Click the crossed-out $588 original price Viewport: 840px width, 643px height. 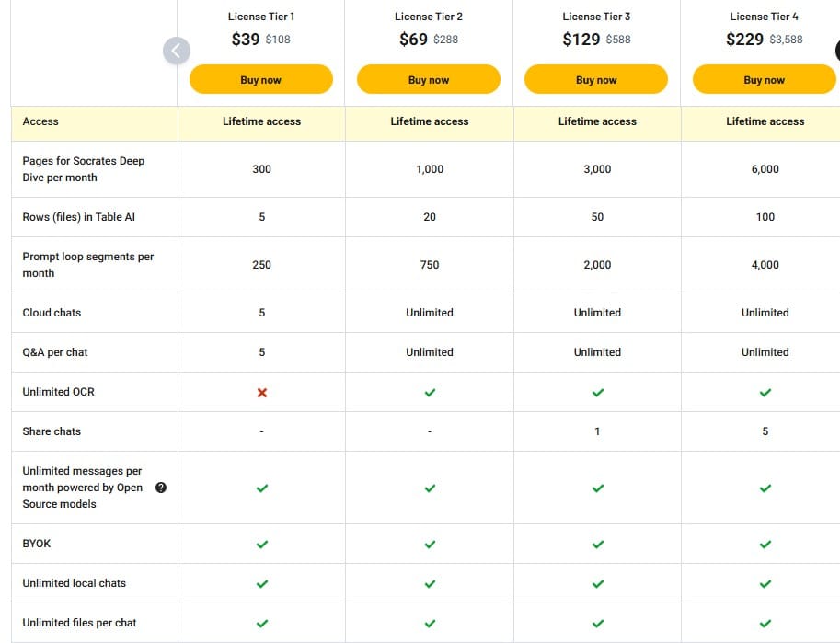point(619,39)
